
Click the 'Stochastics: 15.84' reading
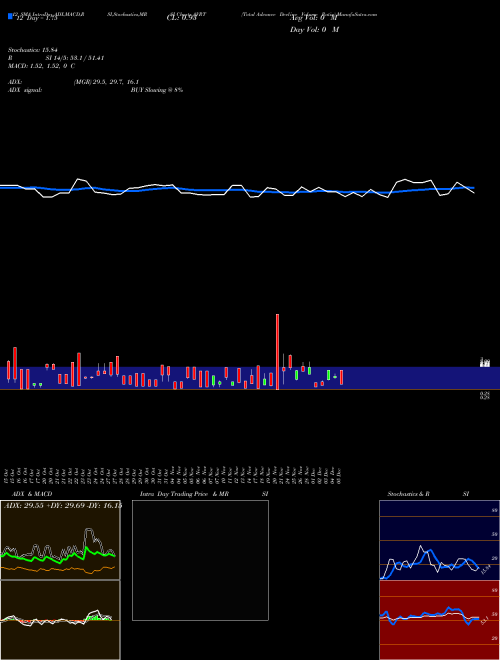click(32, 50)
